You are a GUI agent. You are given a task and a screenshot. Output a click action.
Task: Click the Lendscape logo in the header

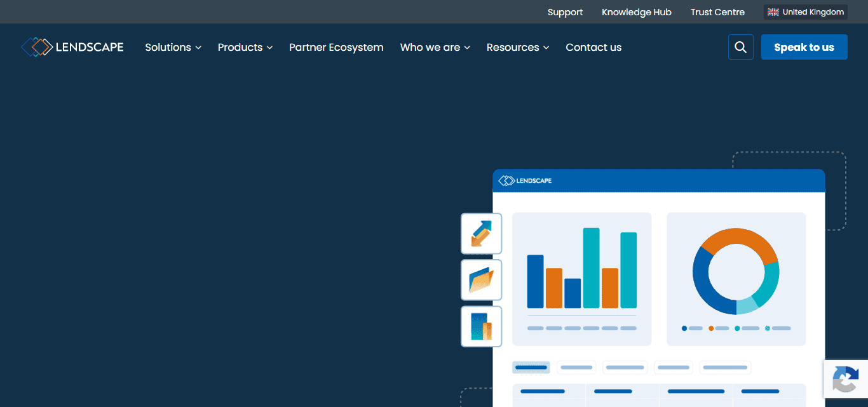click(72, 47)
